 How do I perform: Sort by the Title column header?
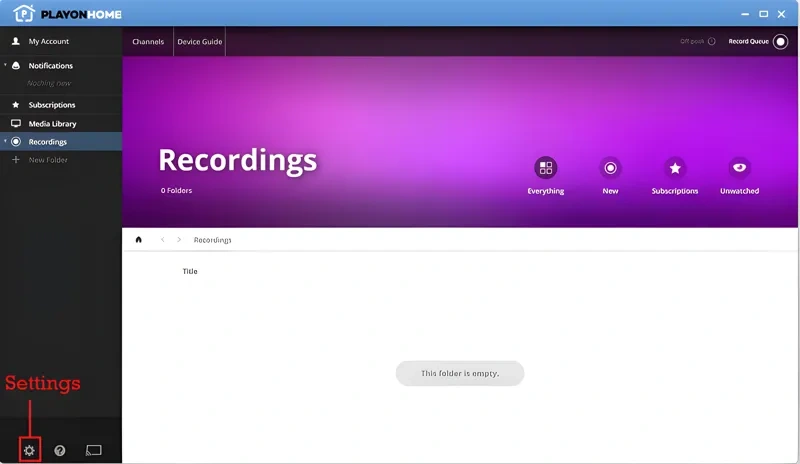tap(190, 271)
